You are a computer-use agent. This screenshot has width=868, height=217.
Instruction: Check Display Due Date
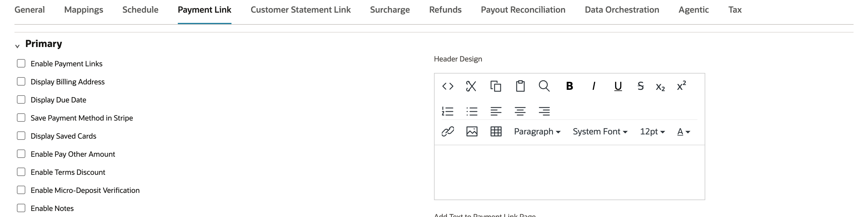21,99
